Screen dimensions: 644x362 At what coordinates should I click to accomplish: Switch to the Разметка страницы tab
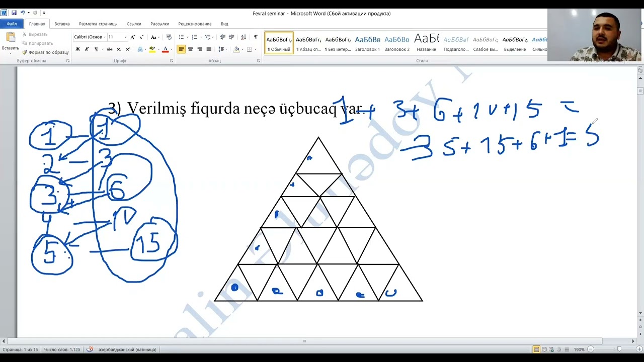(98, 24)
